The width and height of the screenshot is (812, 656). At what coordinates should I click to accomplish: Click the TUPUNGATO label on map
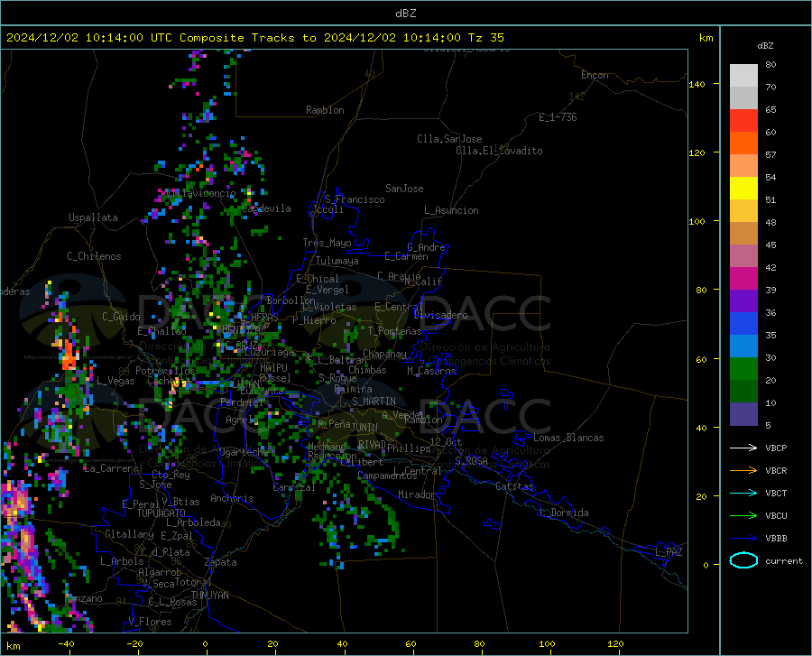(x=161, y=513)
